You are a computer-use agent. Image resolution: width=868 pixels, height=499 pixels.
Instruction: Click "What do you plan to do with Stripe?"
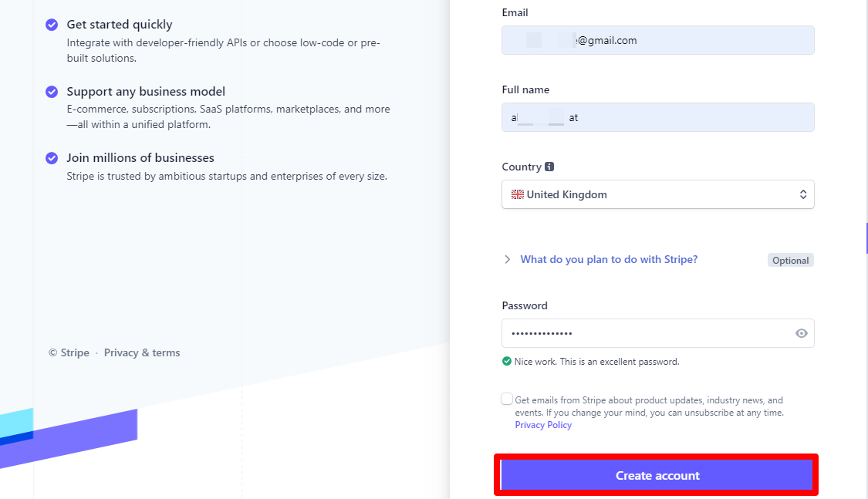coord(609,259)
